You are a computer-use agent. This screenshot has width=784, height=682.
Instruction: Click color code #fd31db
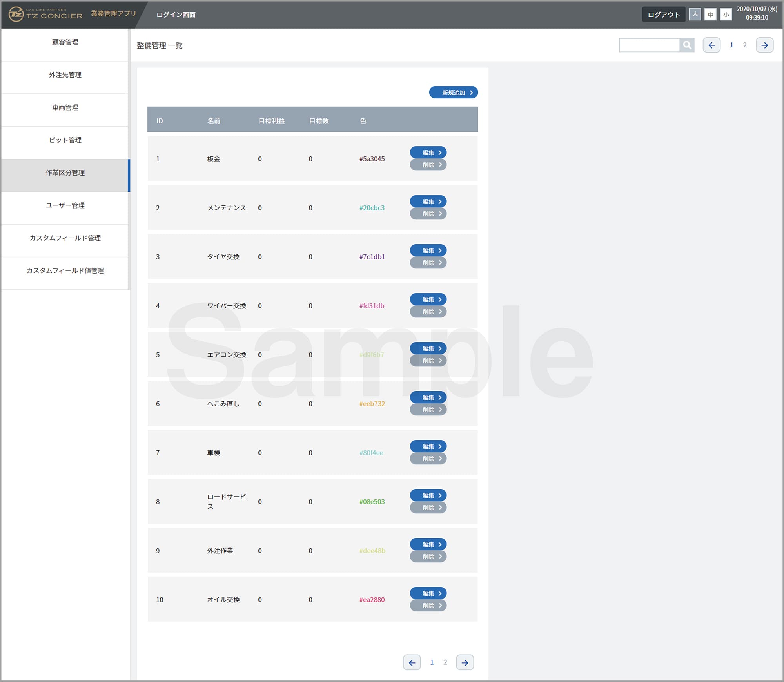(372, 306)
